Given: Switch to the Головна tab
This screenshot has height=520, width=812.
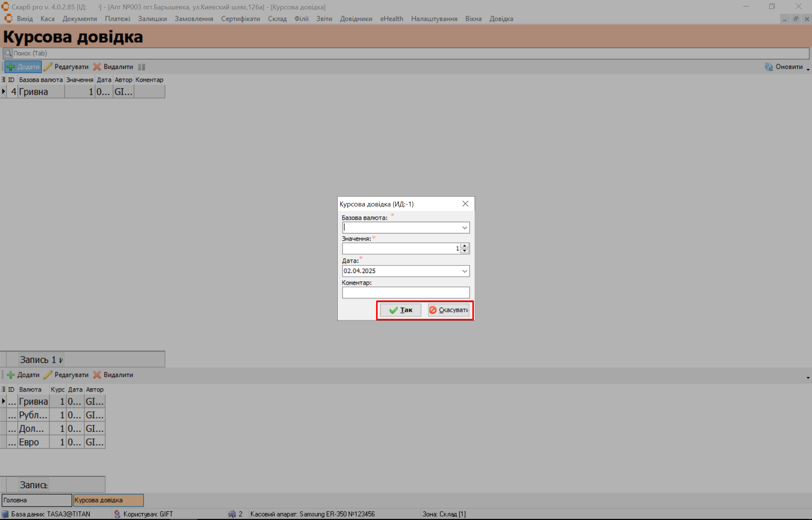Looking at the screenshot, I should click(x=36, y=500).
